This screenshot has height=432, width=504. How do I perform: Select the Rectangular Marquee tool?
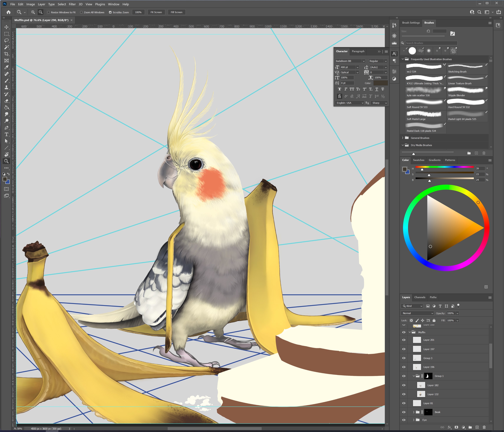[7, 34]
